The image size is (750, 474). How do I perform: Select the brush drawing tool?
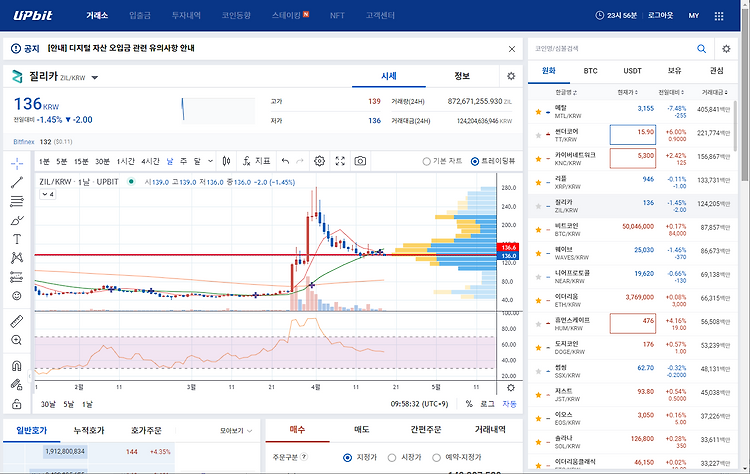click(x=17, y=220)
